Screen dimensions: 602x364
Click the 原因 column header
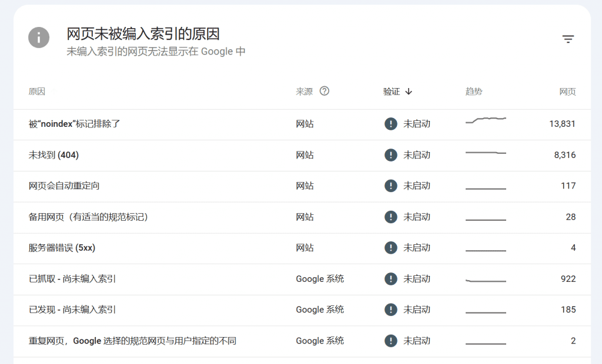pos(36,92)
